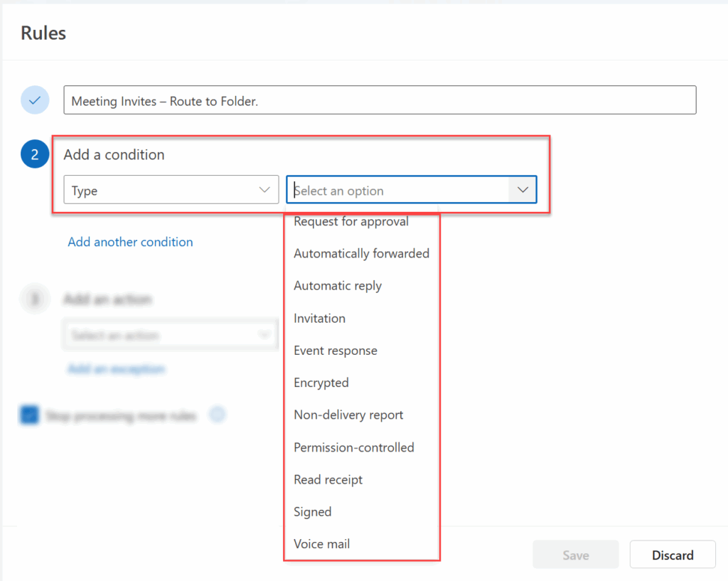
Task: Choose the Encrypted message type
Action: tap(321, 383)
